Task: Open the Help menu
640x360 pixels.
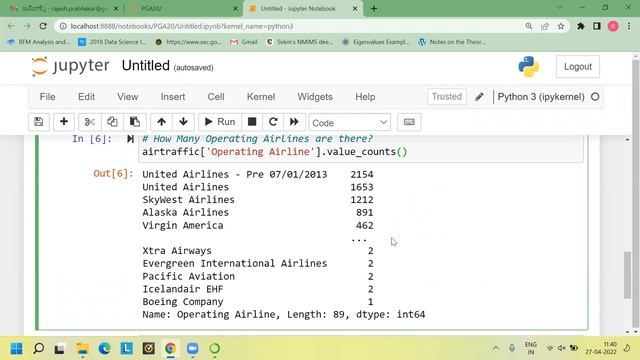Action: pos(365,97)
